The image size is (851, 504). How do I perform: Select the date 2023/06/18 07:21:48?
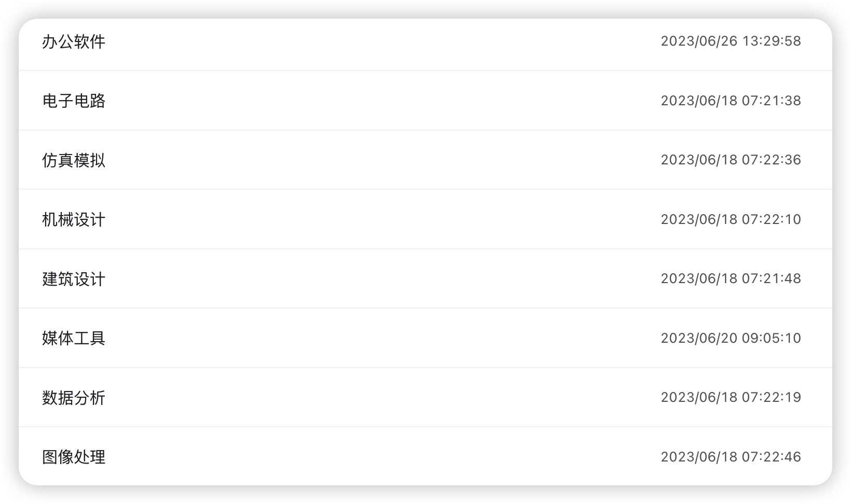pyautogui.click(x=731, y=278)
